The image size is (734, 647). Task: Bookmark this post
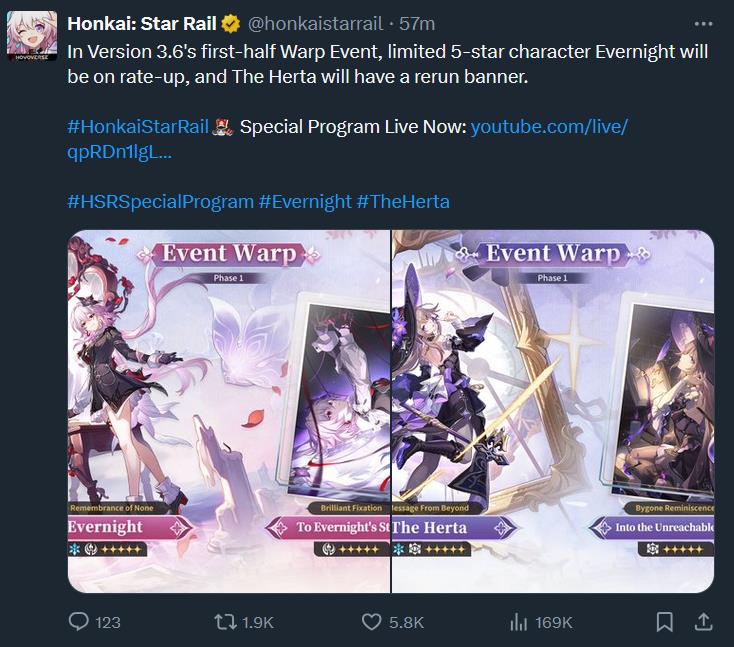665,622
